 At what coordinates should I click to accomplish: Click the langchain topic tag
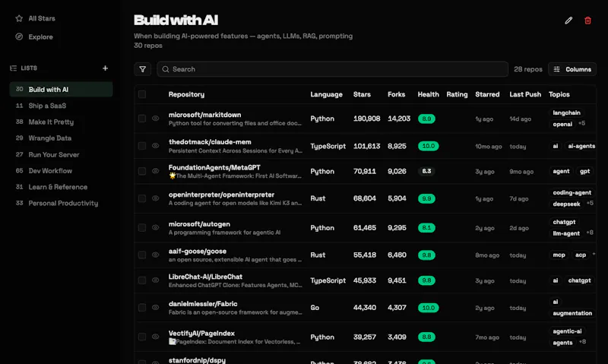point(566,112)
